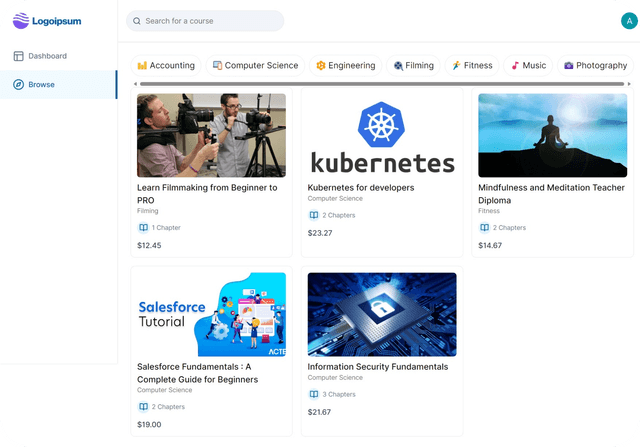
Task: Open the Information Security chip thumbnail
Action: pos(382,314)
